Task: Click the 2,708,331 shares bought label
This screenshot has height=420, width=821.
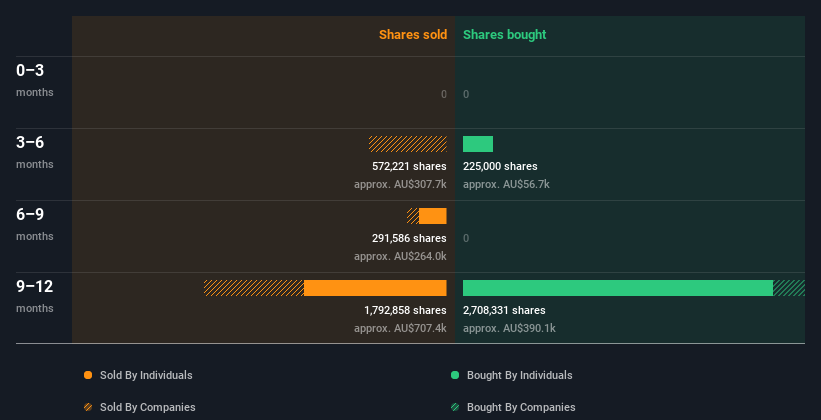Action: coord(504,310)
